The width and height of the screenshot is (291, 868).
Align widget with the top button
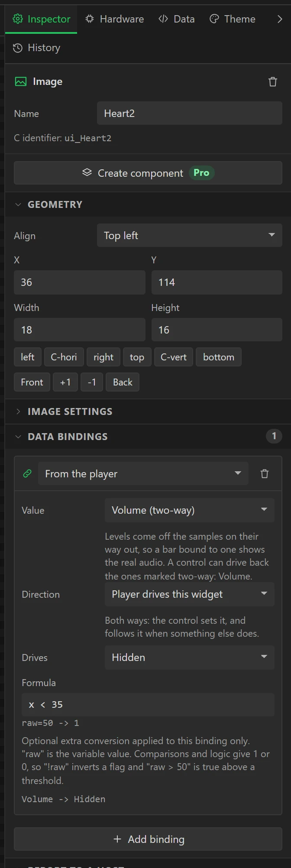tap(137, 357)
